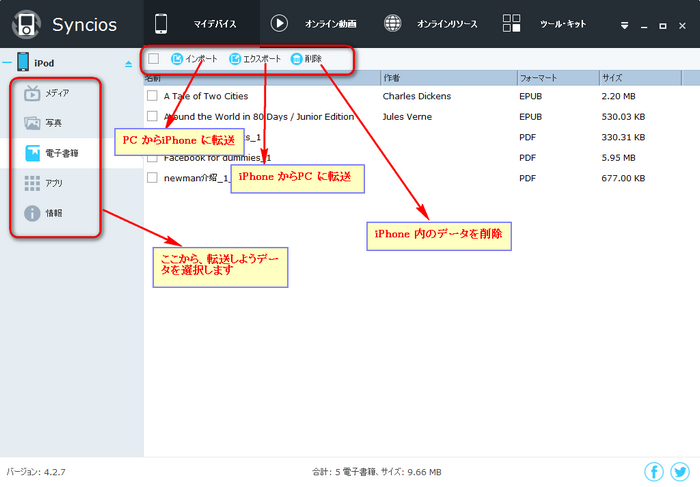
Task: Click the 677.00 KB size cell
Action: (623, 178)
